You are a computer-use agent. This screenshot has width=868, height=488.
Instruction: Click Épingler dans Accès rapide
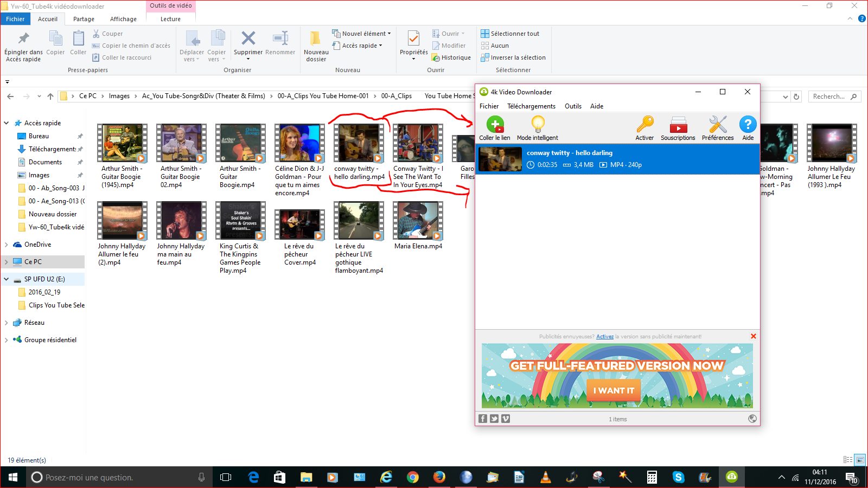(23, 47)
